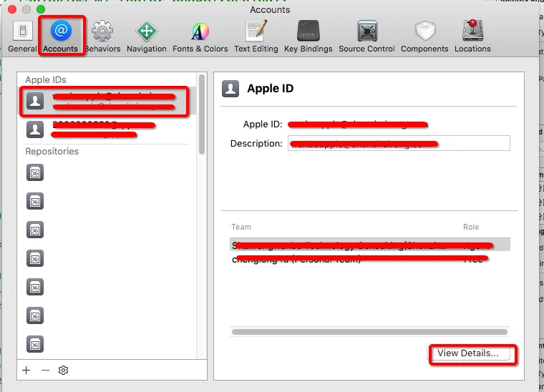Image resolution: width=544 pixels, height=392 pixels.
Task: Open Source Control preferences
Action: coord(366,36)
